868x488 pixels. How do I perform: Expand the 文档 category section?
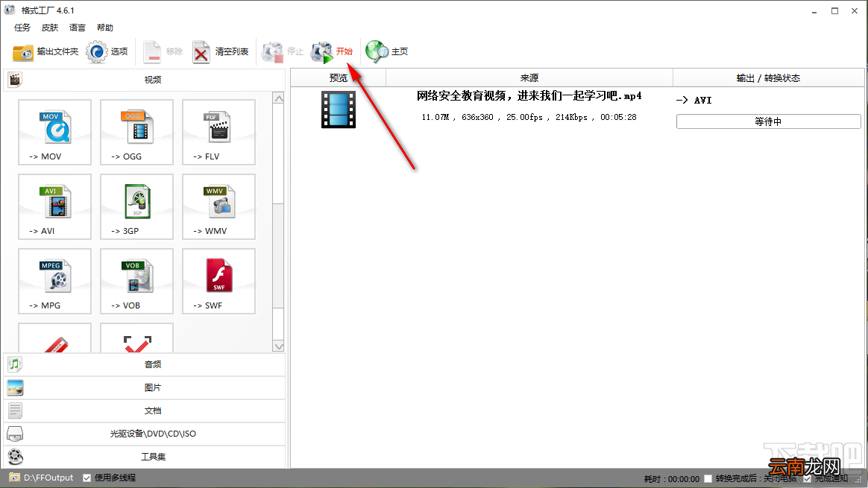click(x=145, y=411)
